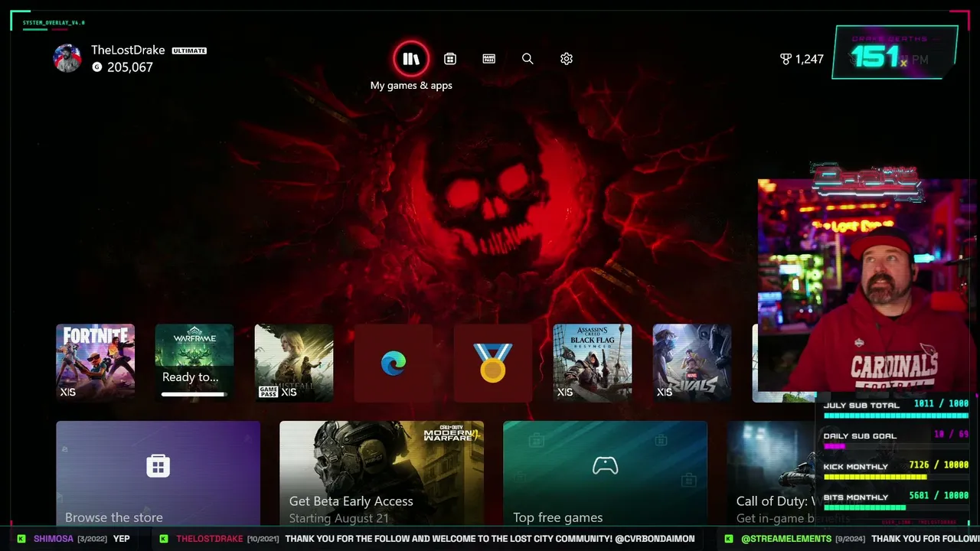
Task: Click the BITS MONTHLY label
Action: [856, 497]
